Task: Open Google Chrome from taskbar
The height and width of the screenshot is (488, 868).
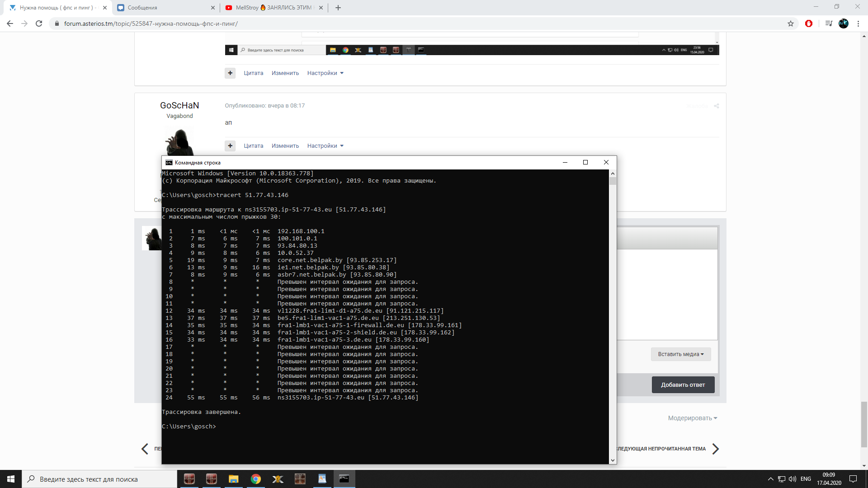Action: [255, 479]
